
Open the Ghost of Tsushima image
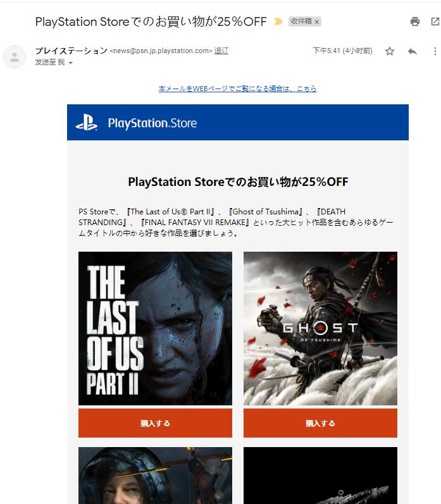320,328
